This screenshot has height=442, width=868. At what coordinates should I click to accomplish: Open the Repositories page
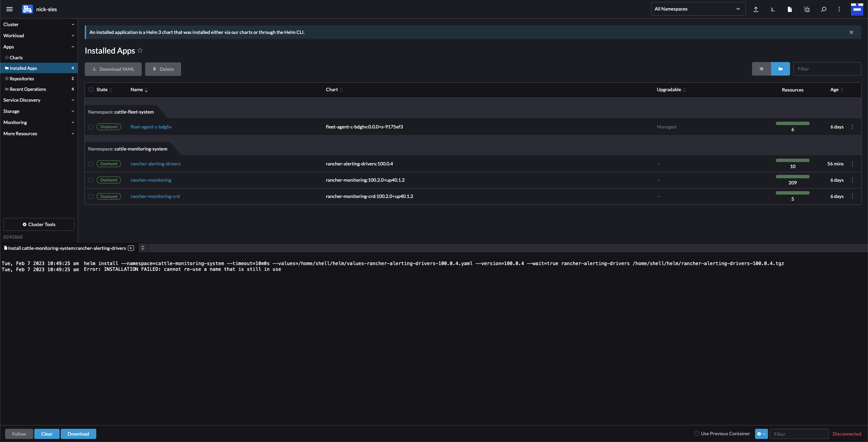pyautogui.click(x=22, y=79)
